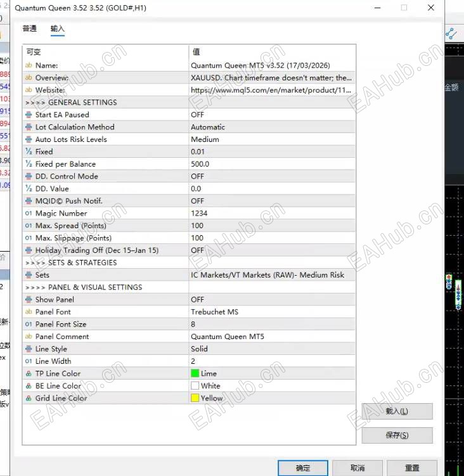The image size is (464, 476).
Task: Select the DD. Value field 0.0
Action: pyautogui.click(x=272, y=188)
